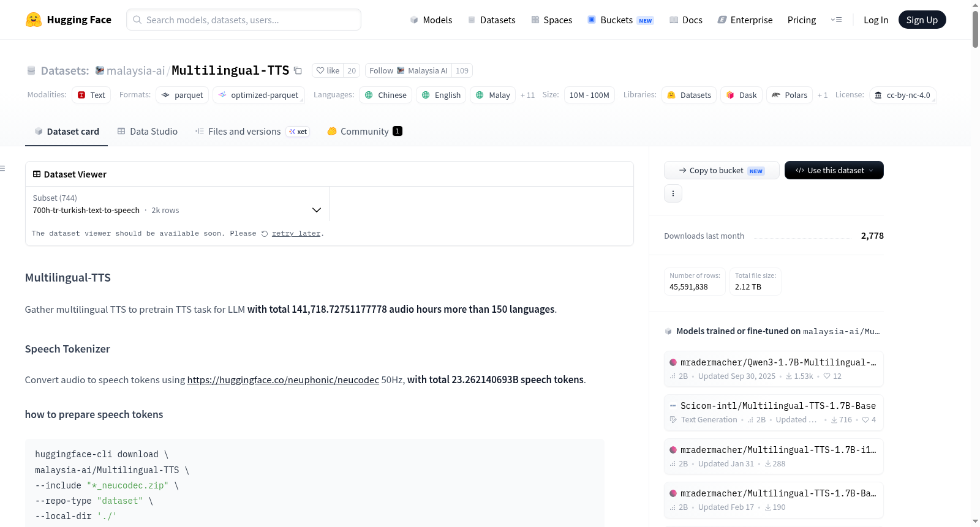Copy dataset name with the copy icon
The width and height of the screenshot is (980, 527).
click(x=298, y=70)
